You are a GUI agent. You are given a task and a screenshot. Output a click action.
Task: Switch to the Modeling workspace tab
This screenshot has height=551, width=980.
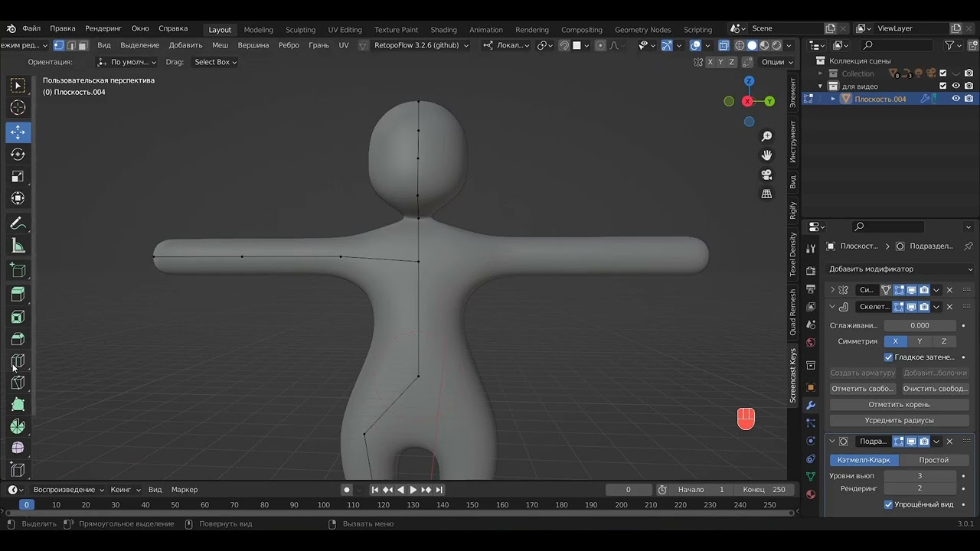258,29
